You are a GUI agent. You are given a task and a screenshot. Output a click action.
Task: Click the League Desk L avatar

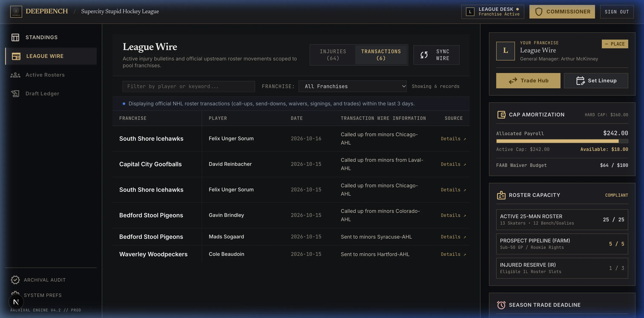click(x=470, y=12)
